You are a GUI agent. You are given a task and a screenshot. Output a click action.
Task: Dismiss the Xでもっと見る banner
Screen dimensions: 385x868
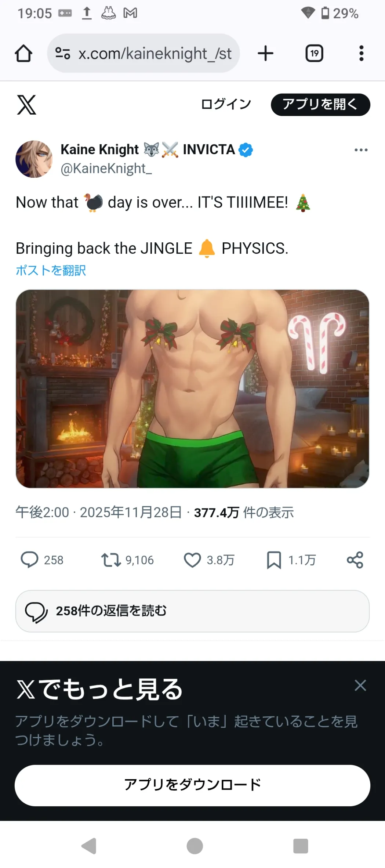[360, 685]
